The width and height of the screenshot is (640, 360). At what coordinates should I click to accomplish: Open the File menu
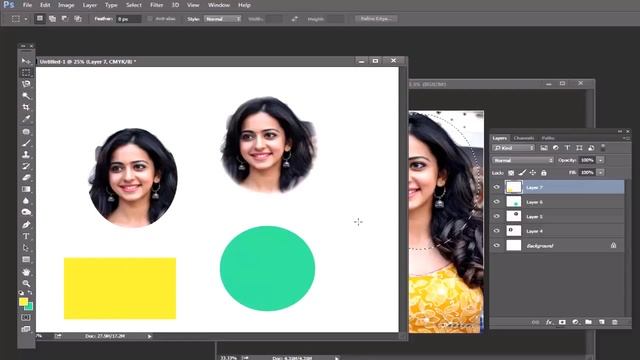(x=27, y=5)
